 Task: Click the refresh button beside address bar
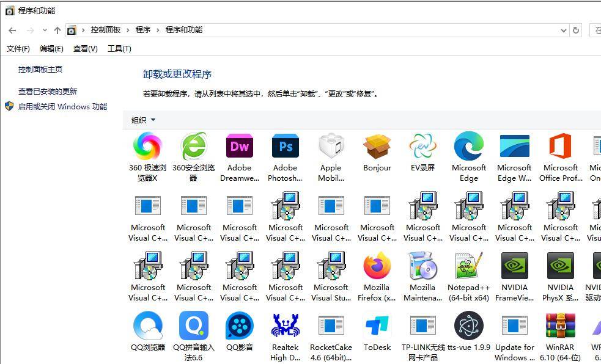tap(576, 30)
